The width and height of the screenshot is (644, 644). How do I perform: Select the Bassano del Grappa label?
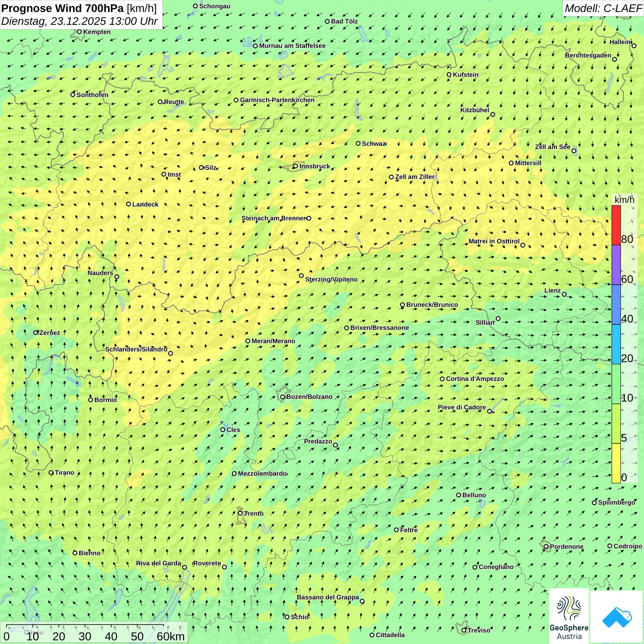pos(328,597)
